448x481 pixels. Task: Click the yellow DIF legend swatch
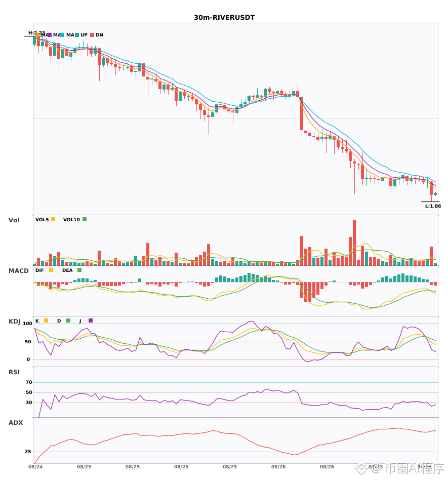(x=51, y=270)
